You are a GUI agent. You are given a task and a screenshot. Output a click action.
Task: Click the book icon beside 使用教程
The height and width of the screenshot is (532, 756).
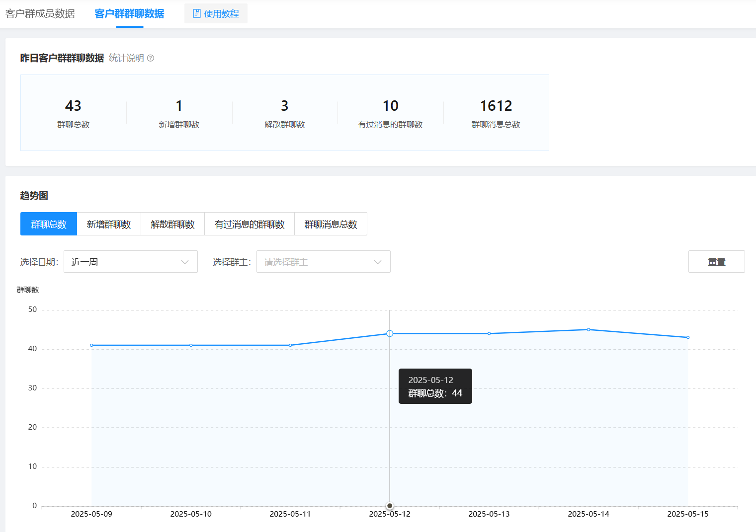coord(197,13)
